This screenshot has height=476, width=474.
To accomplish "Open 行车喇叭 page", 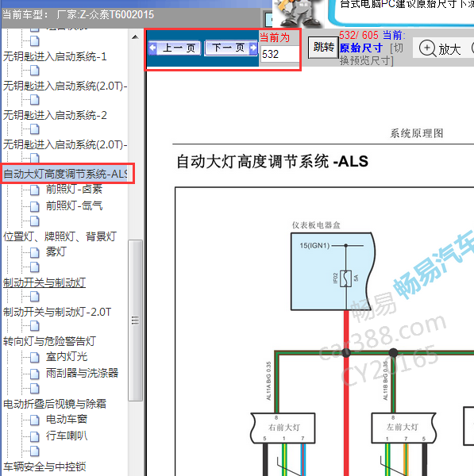I will tap(67, 436).
